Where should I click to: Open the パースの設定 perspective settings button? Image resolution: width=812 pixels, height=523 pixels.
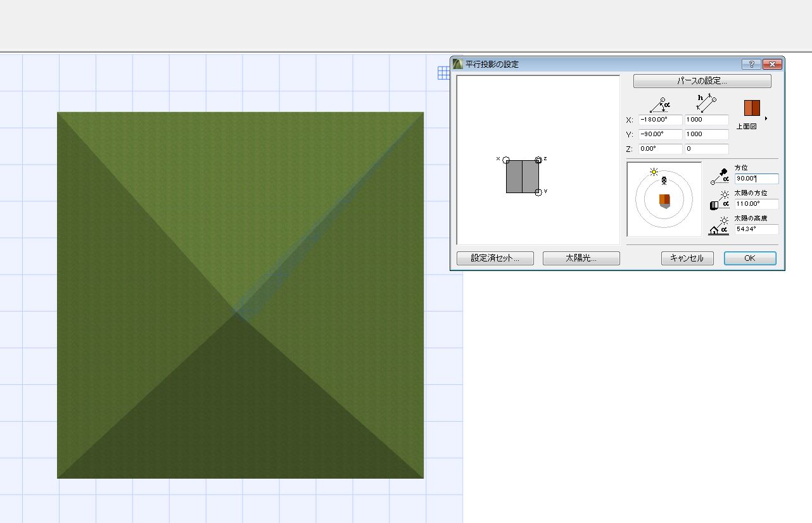[x=702, y=81]
